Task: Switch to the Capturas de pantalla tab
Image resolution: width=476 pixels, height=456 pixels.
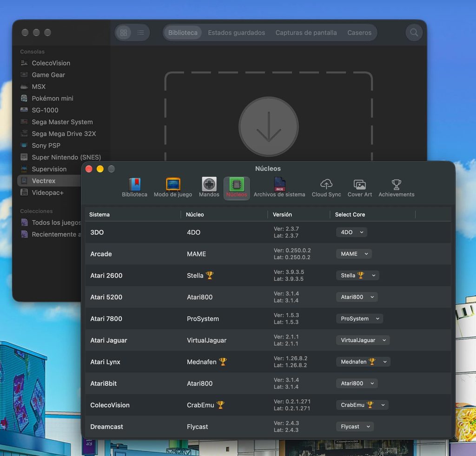Action: 306,33
